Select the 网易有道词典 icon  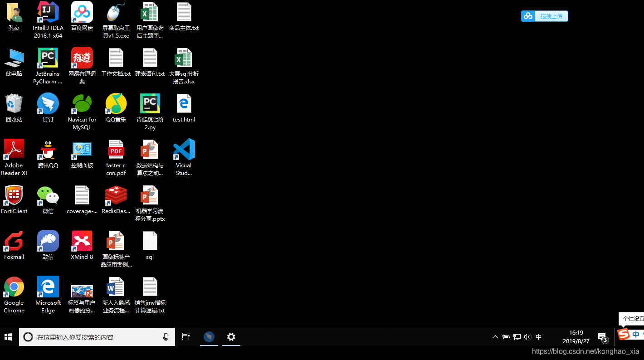[x=82, y=66]
